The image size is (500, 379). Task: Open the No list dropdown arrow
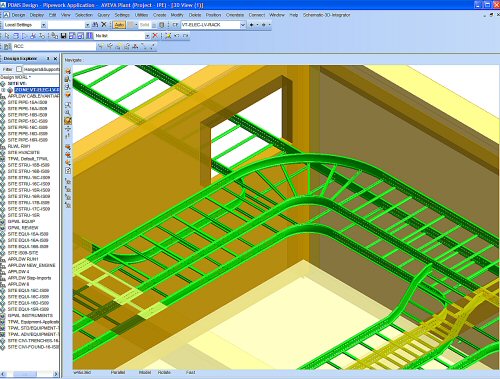(x=147, y=36)
